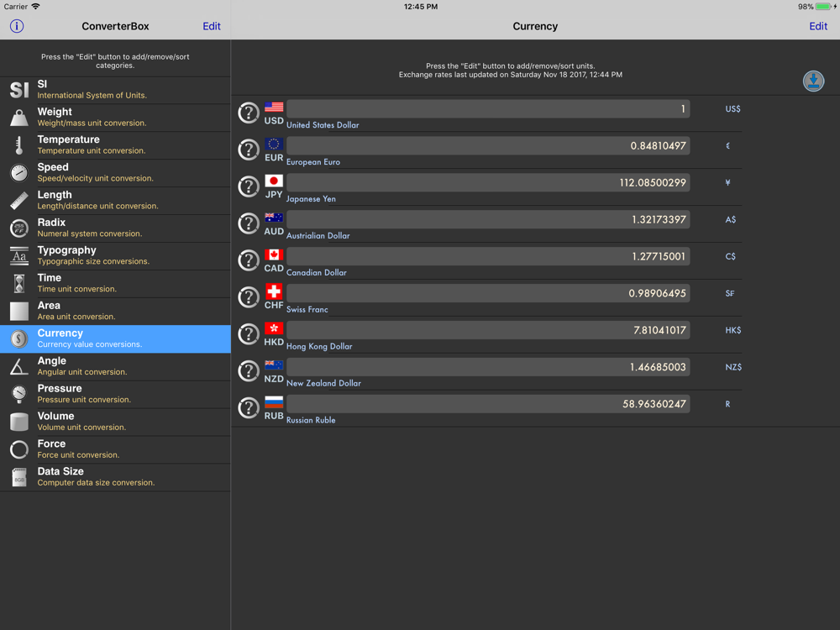Click the 'Computer data size conversion.' text
This screenshot has height=630, width=840.
tap(96, 483)
